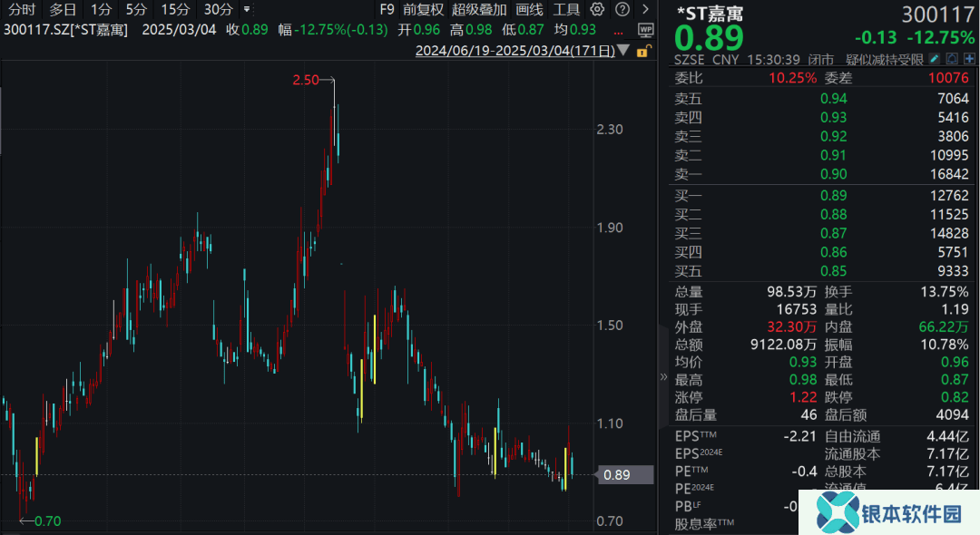Image resolution: width=980 pixels, height=535 pixels.
Task: Click the 1.90 price axis label
Action: click(x=610, y=228)
